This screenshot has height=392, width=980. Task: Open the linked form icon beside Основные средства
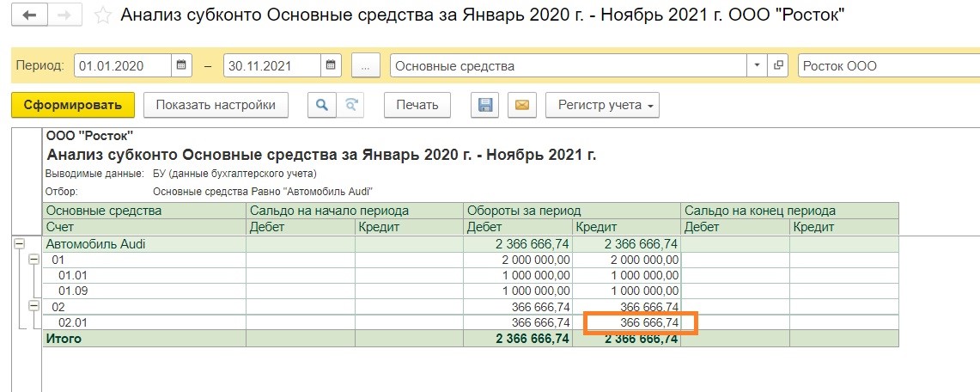click(778, 65)
